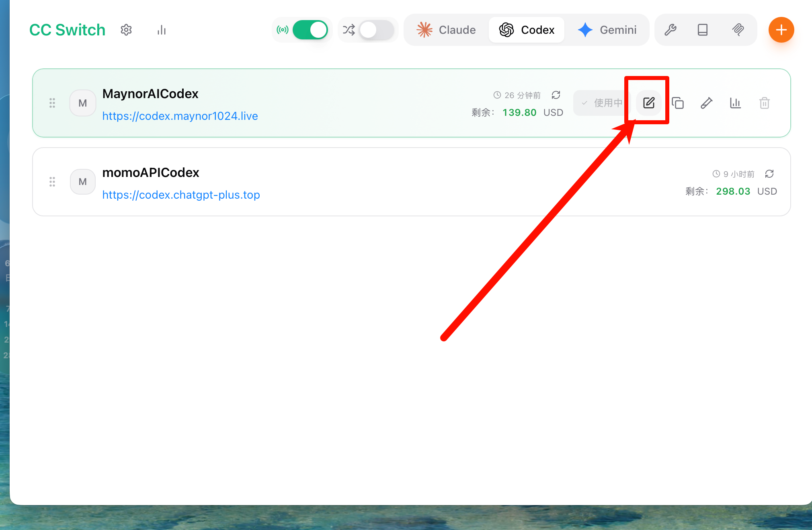812x530 pixels.
Task: Switch to the Claude tab
Action: [x=446, y=30]
